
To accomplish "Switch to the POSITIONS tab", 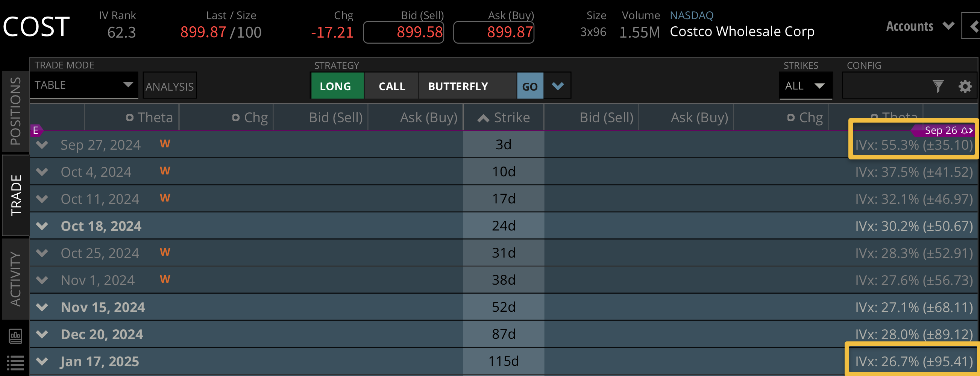I will 15,111.
